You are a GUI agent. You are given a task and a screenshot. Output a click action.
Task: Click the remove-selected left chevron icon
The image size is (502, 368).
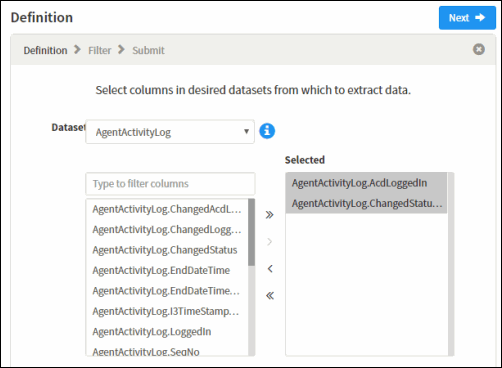click(270, 269)
